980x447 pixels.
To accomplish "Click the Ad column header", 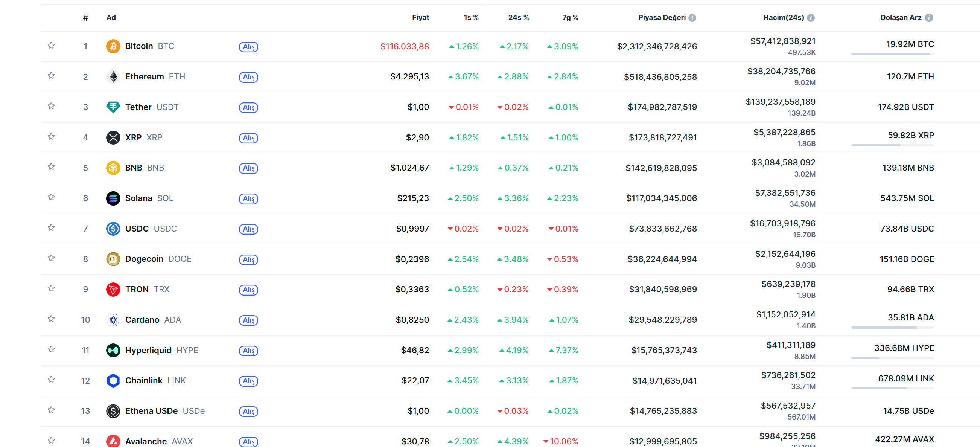I will 111,18.
